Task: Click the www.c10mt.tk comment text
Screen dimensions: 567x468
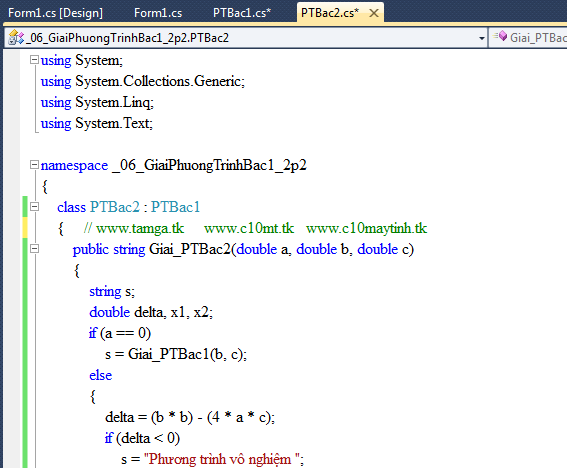Action: [x=249, y=229]
